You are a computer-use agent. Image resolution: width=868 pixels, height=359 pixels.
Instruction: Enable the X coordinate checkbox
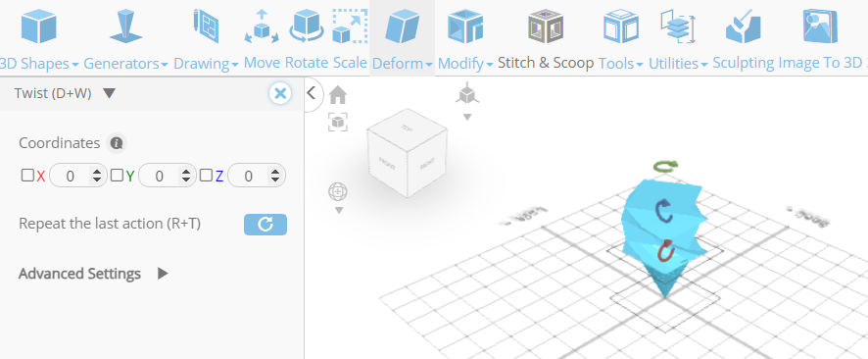point(27,176)
